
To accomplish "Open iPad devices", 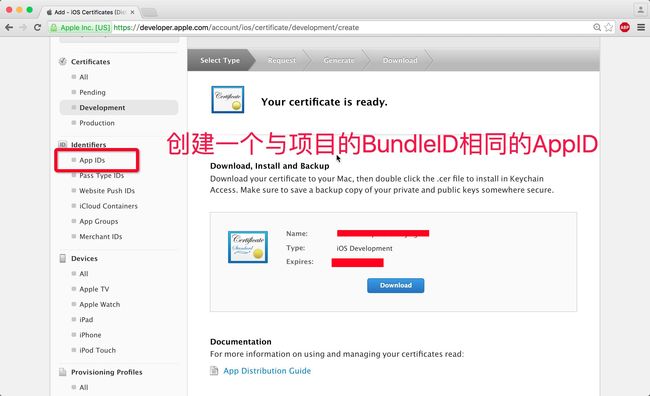I will click(86, 320).
